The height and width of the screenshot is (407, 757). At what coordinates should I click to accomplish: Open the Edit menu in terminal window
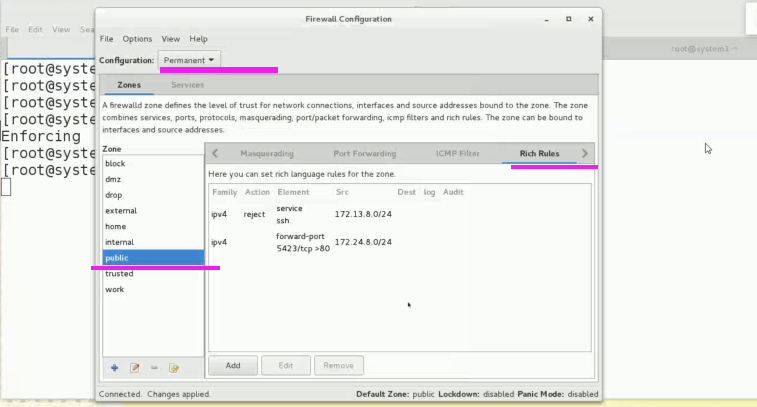(x=35, y=29)
